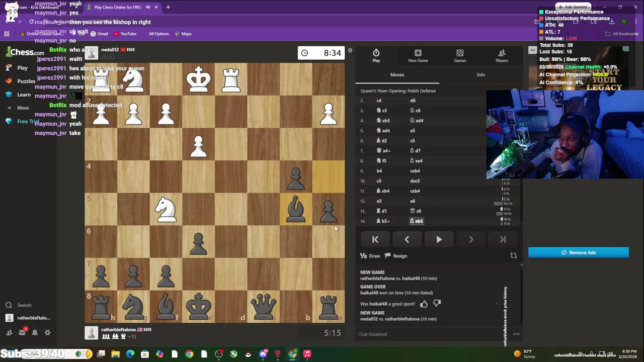Jump to the first move of the game
The image size is (644, 362).
[x=375, y=240]
